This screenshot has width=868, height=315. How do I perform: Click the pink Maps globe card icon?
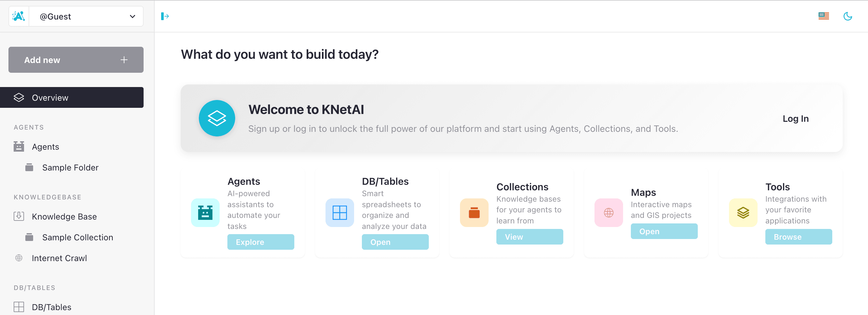(x=608, y=213)
